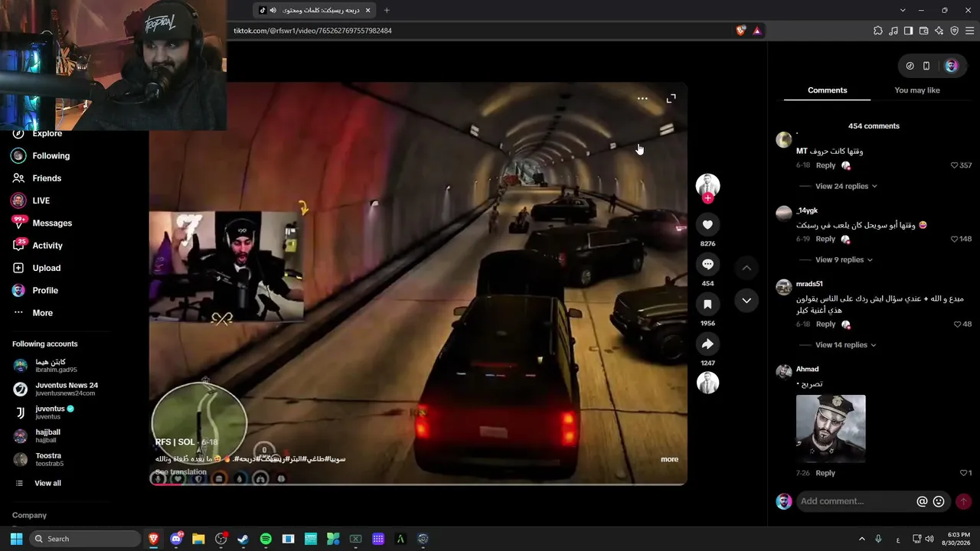Open the browser extensions puzzle icon
This screenshot has width=980, height=551.
878,31
